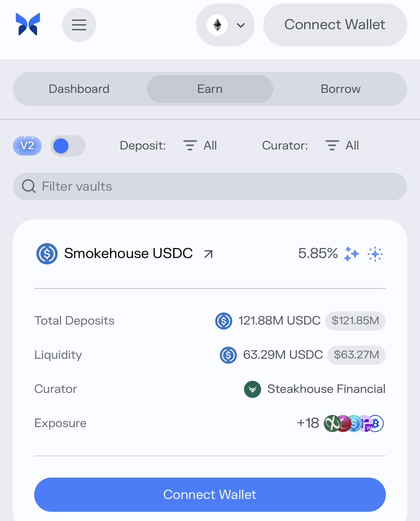Screen dimensions: 420x521
Task: Select the Earn tab
Action: click(210, 89)
